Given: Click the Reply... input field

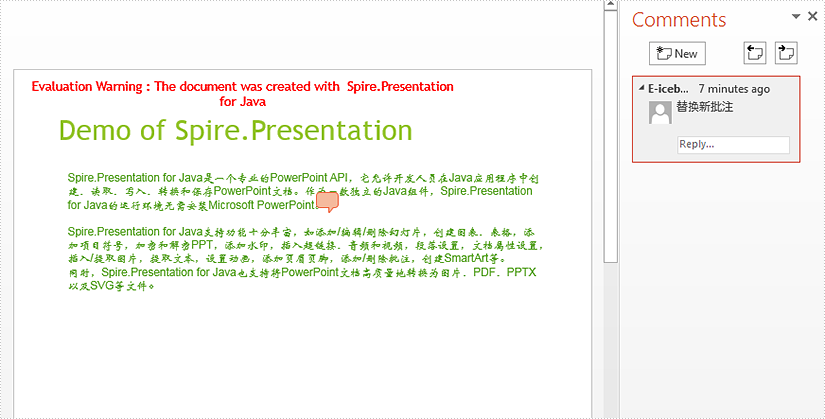Looking at the screenshot, I should tap(733, 145).
